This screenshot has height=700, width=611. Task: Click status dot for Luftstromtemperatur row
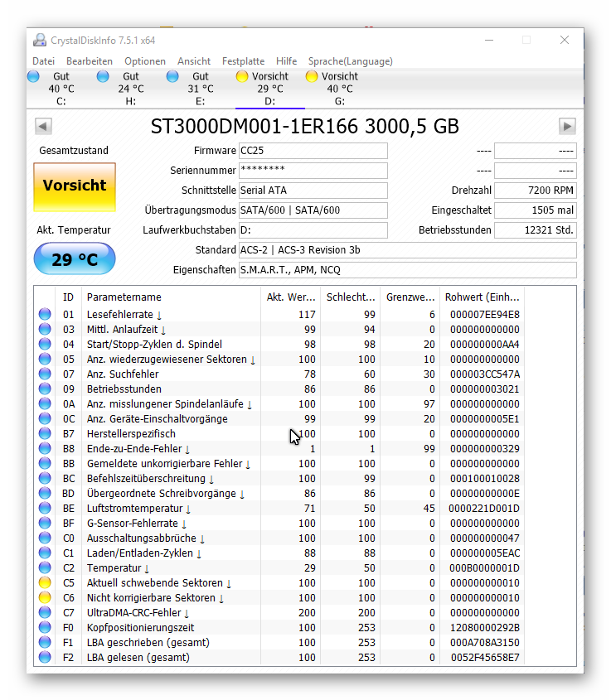[x=45, y=509]
